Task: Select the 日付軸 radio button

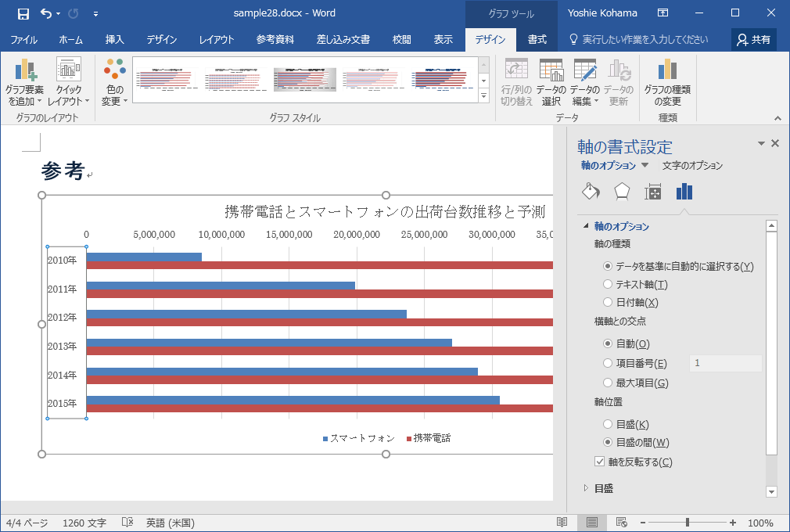Action: click(608, 302)
